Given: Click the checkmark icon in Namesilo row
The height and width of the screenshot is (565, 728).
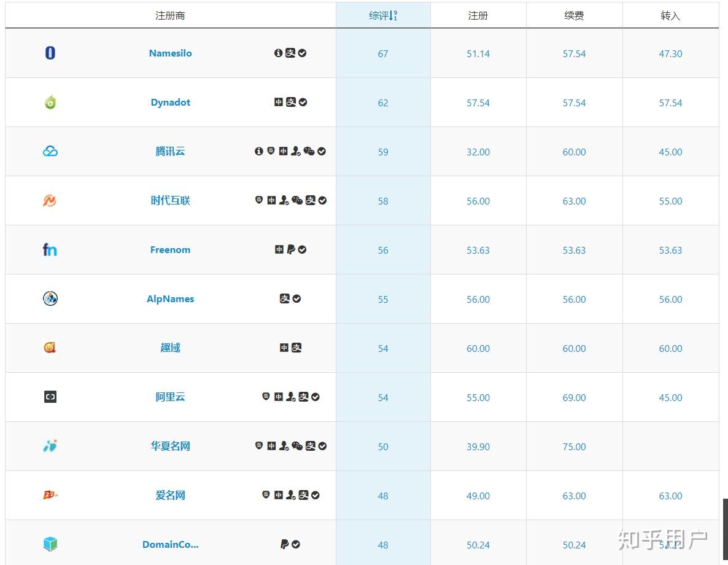Looking at the screenshot, I should tap(302, 53).
